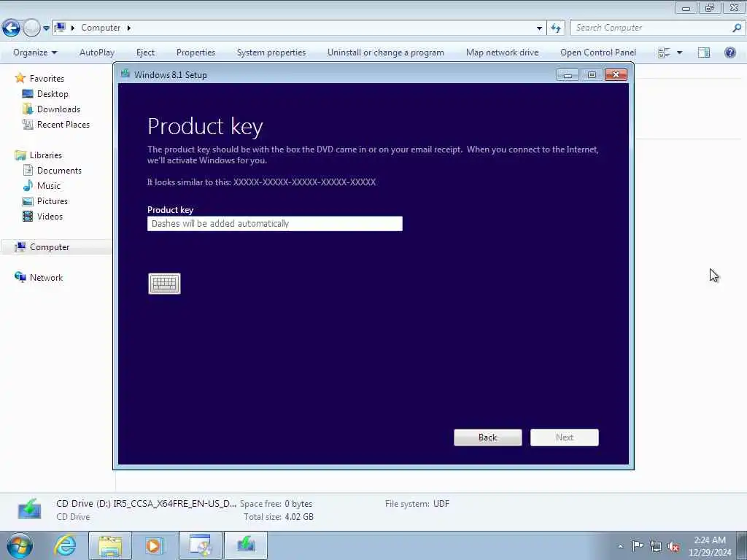
Task: Click the Windows 8.1 Setup title icon
Action: [125, 74]
